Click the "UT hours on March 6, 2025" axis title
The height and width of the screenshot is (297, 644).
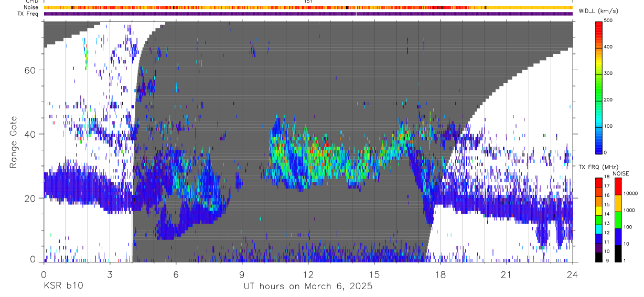coord(308,287)
